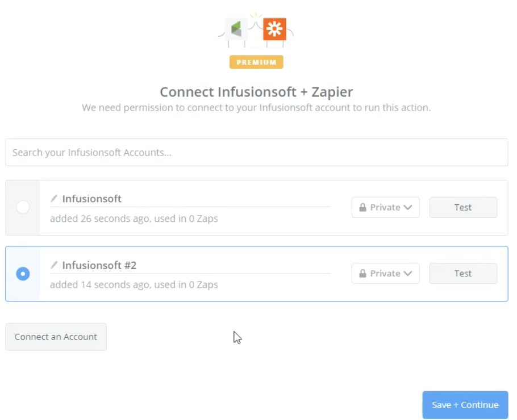Edit the Infusionsoft #2 account name
The image size is (517, 420).
pyautogui.click(x=99, y=265)
